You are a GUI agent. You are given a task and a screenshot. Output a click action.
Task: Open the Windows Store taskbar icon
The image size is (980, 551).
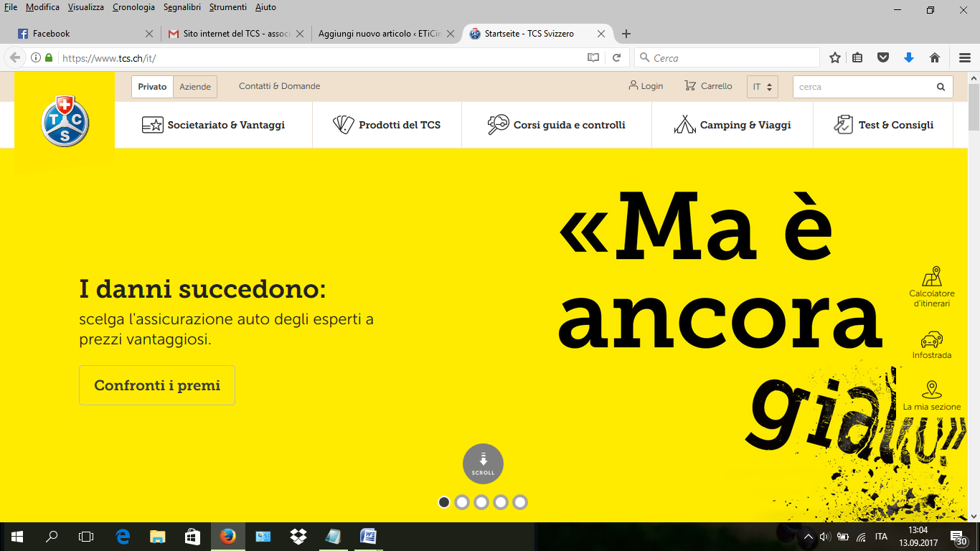pos(192,536)
